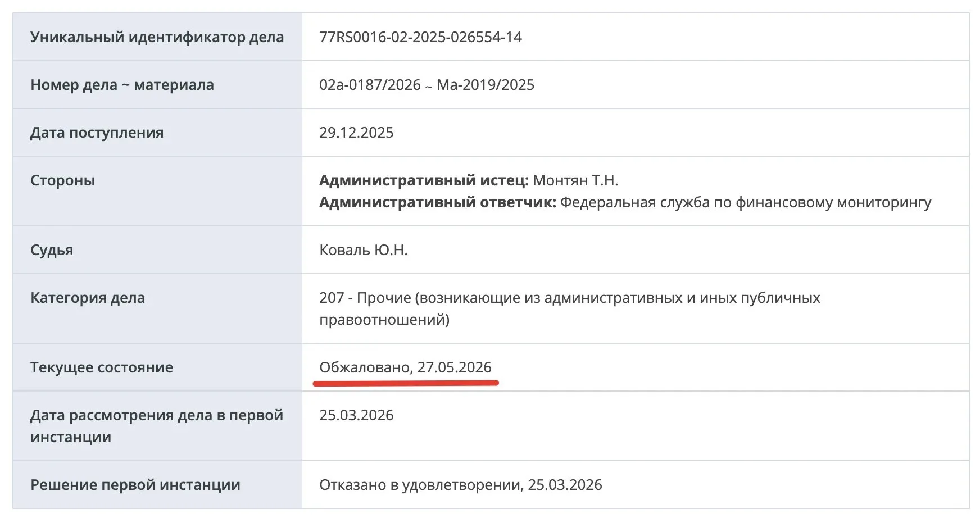Click the Категория дела label
Screen dimensions: 980x518
(x=88, y=298)
